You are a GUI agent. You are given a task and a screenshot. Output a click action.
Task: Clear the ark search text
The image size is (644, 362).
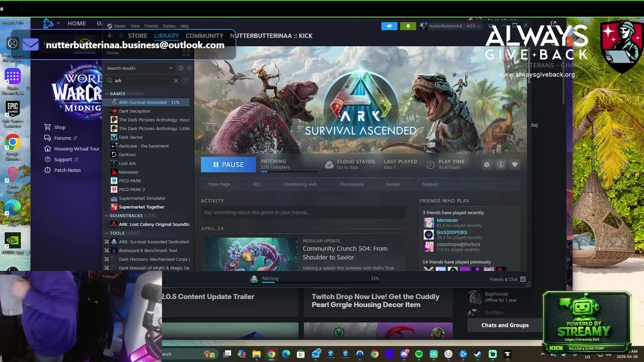176,80
